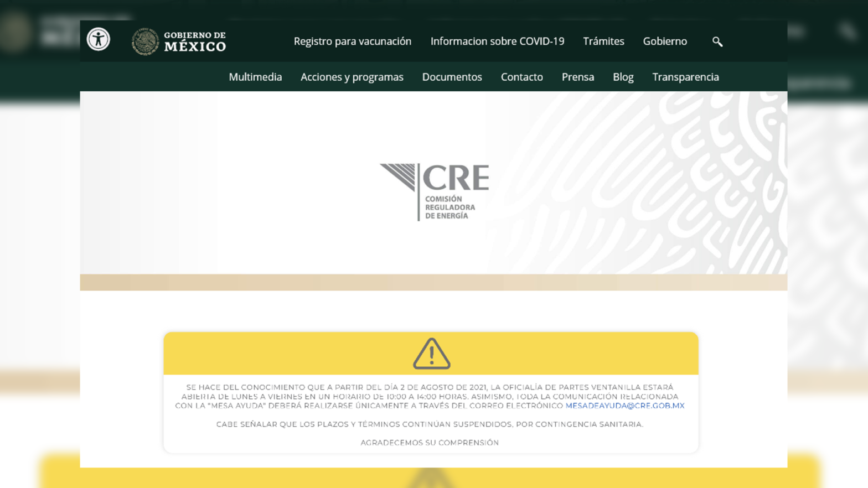Visit the Blog section
868x488 pixels.
[x=623, y=77]
